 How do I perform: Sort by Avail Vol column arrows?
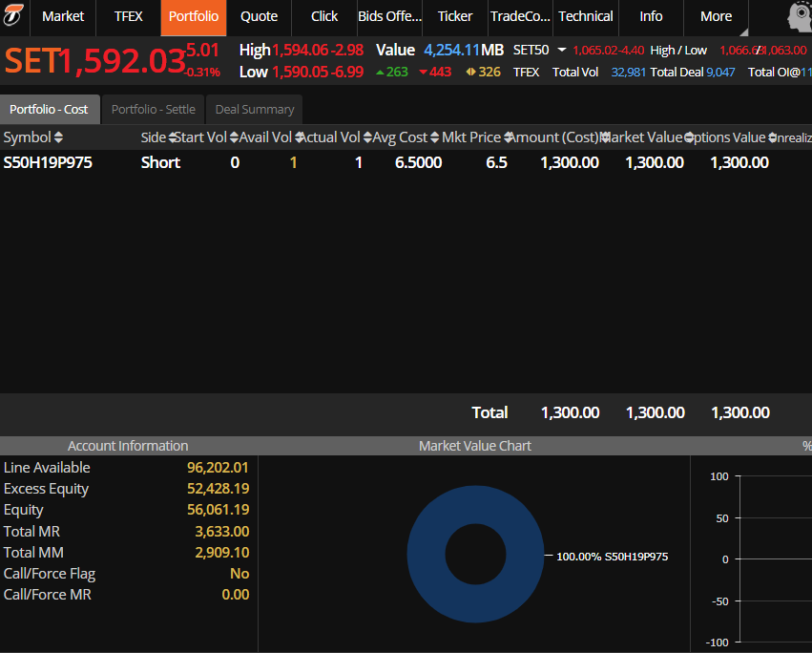[299, 137]
